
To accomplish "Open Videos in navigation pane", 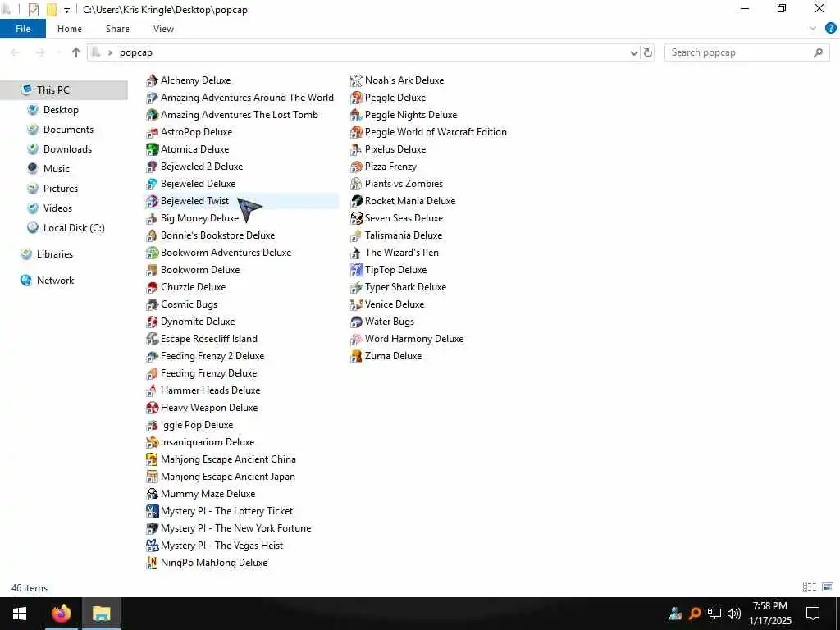I will [58, 208].
